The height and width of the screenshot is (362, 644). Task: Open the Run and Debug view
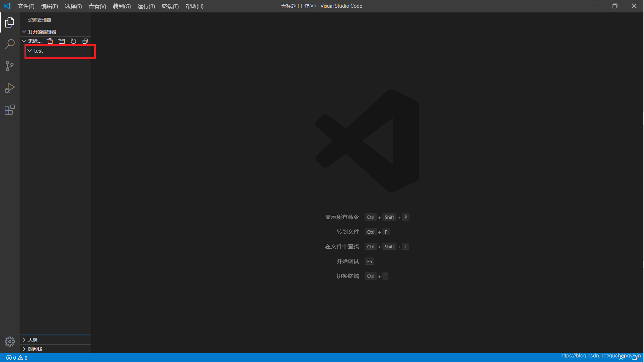pos(10,88)
